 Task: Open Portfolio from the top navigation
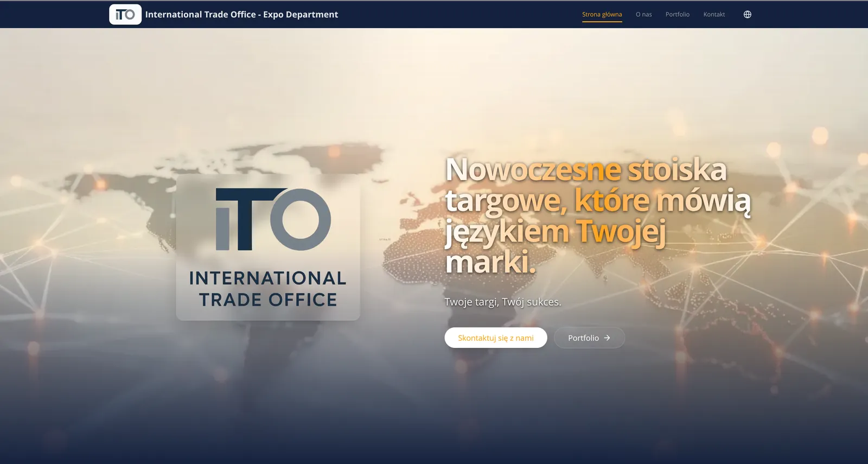click(x=678, y=15)
